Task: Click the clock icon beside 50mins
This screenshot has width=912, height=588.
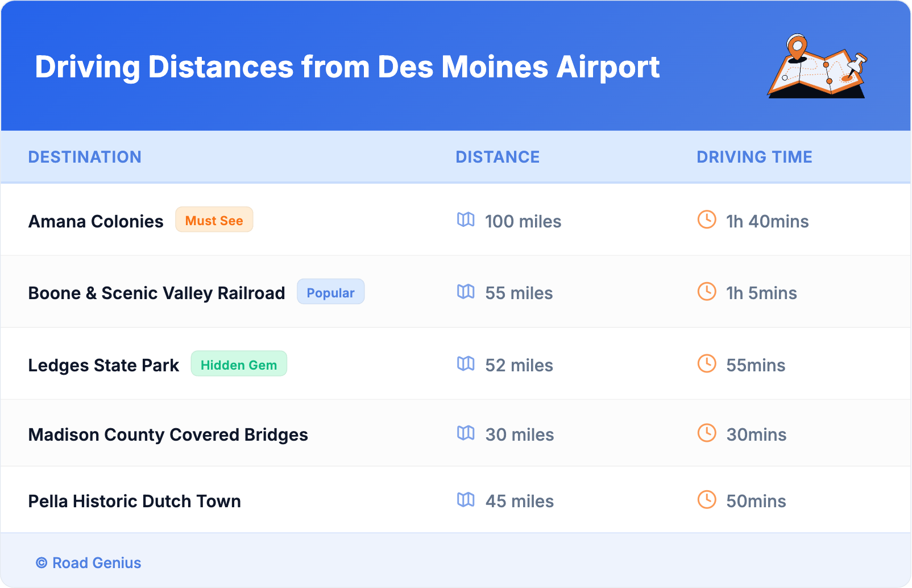Action: 707,500
